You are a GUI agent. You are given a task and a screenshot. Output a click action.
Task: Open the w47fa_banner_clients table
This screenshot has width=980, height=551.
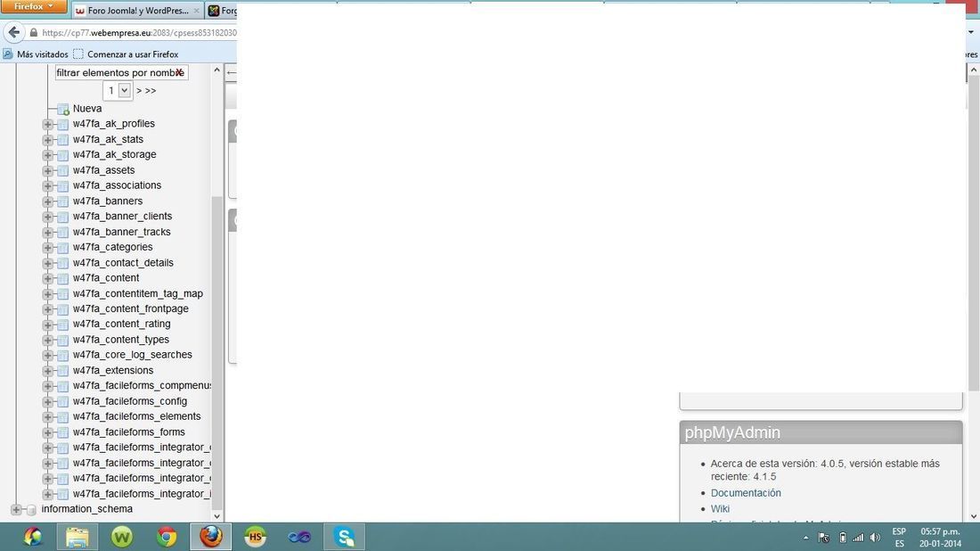pos(123,217)
